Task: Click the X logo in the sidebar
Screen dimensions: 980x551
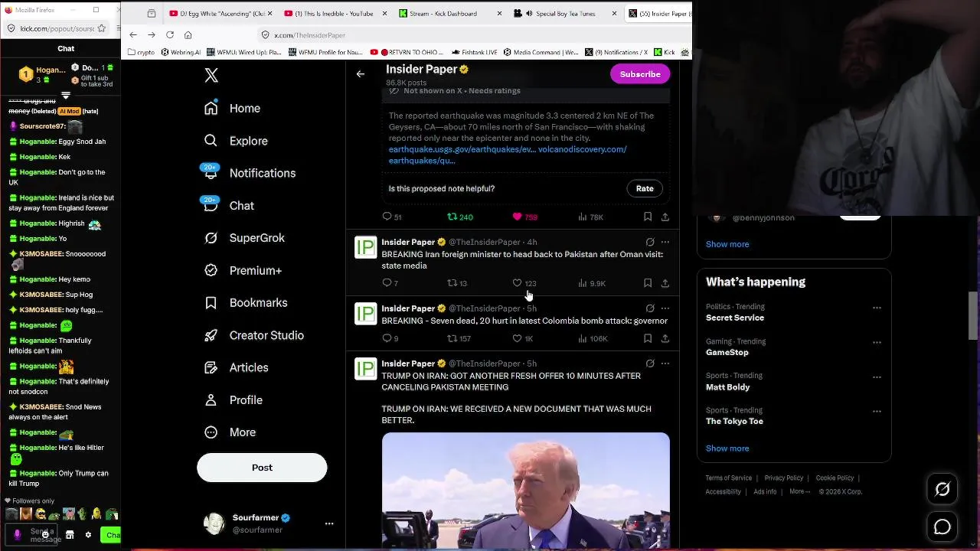Action: tap(211, 75)
